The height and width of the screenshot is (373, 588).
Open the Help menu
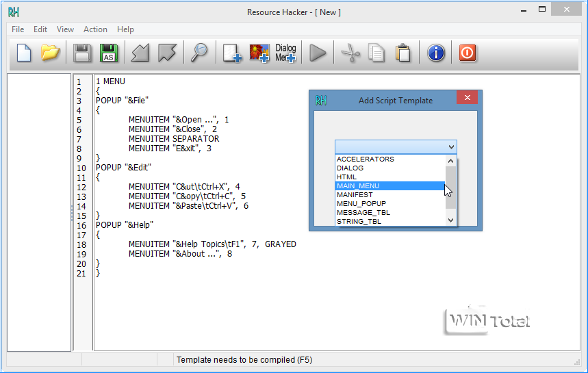pos(125,29)
